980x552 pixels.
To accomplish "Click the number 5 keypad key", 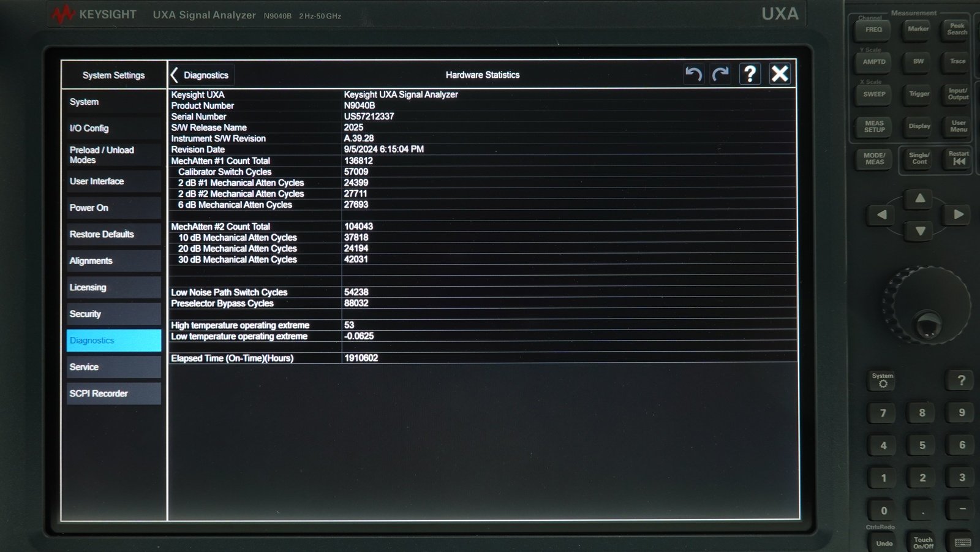I will click(922, 446).
